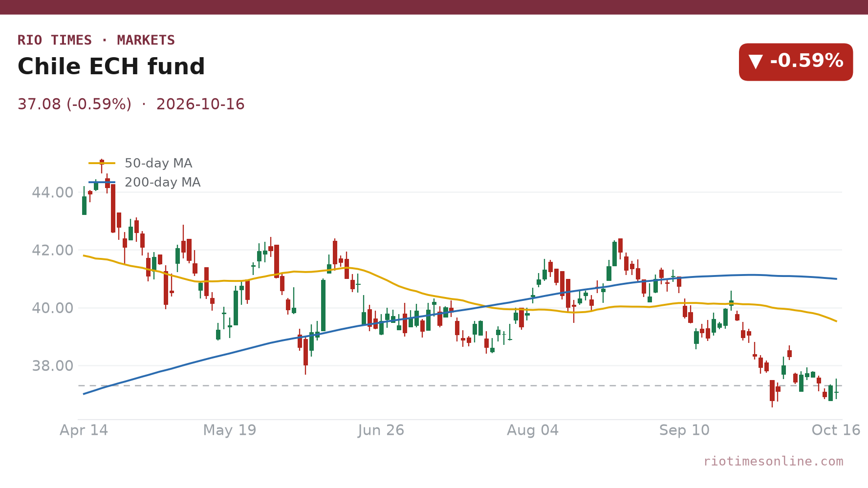Click the yellow 50-day MA legend line swatch
The height and width of the screenshot is (488, 868).
point(102,163)
